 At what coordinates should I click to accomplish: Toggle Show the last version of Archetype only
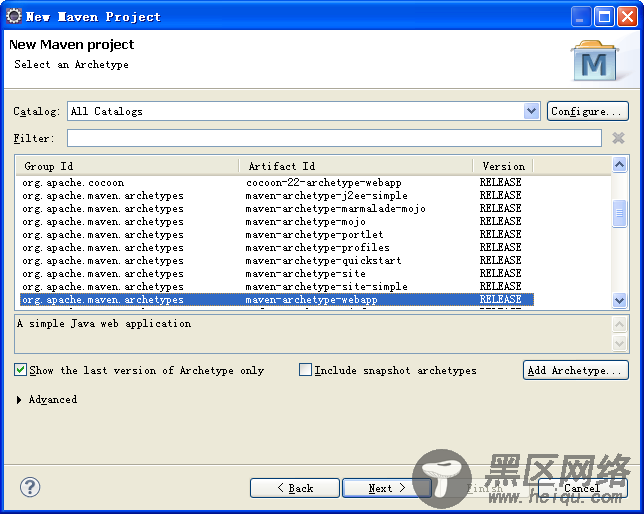click(x=21, y=370)
